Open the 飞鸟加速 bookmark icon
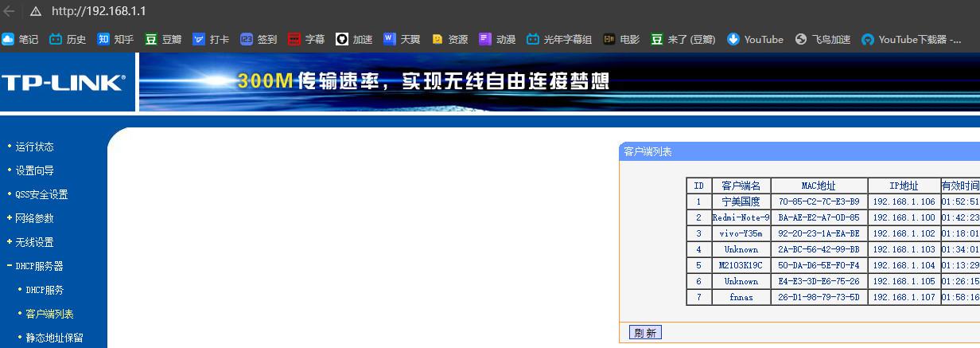The width and height of the screenshot is (980, 348). pos(801,39)
